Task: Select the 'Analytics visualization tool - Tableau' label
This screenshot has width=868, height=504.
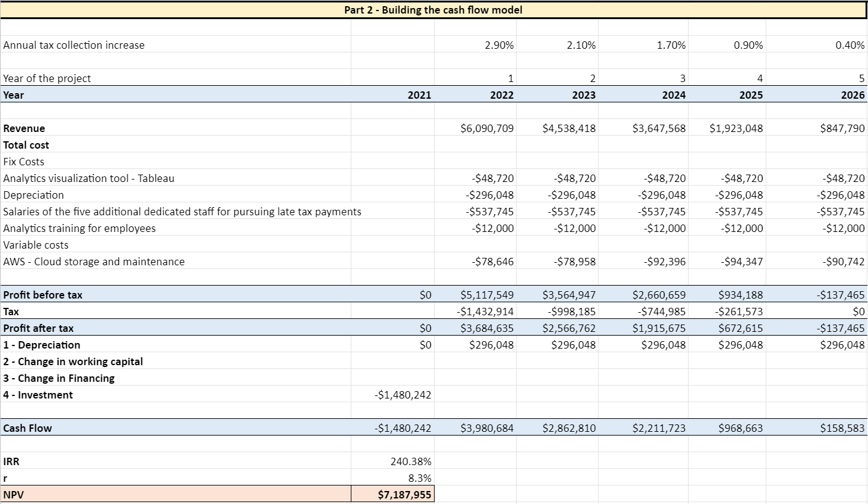Action: (x=89, y=178)
